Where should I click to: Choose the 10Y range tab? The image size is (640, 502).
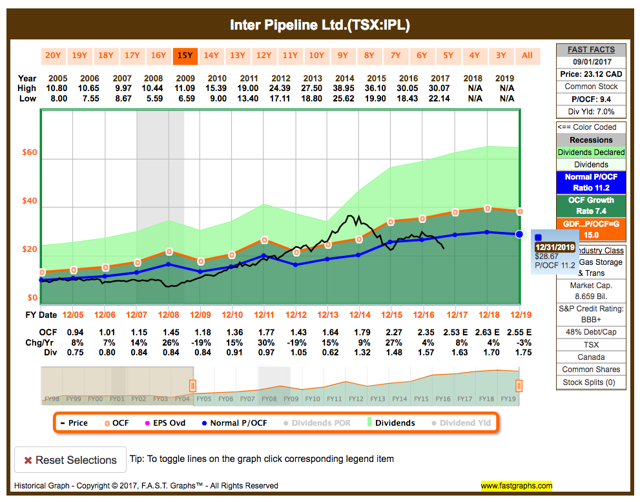(x=316, y=56)
